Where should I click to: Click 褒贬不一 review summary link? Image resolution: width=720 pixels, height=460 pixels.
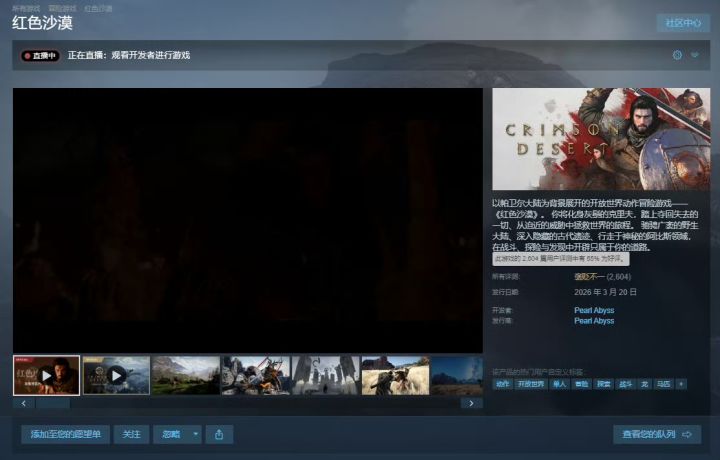pyautogui.click(x=589, y=277)
